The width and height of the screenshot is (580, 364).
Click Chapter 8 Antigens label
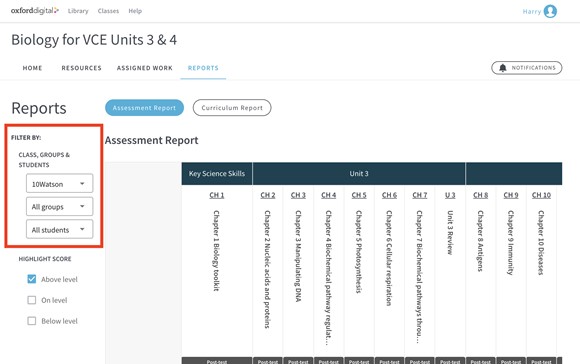tap(480, 241)
